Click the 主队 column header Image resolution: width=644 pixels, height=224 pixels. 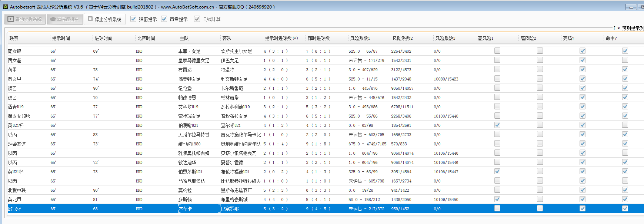(184, 38)
